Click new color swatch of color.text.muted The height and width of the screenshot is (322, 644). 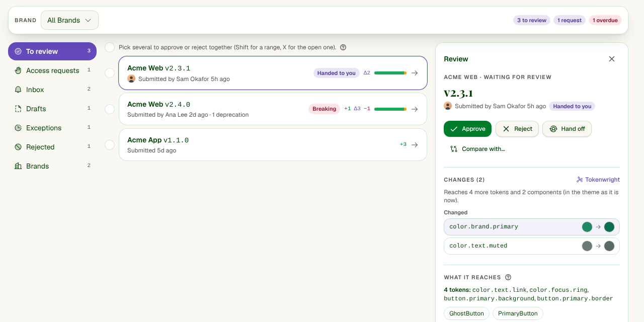[x=609, y=246]
